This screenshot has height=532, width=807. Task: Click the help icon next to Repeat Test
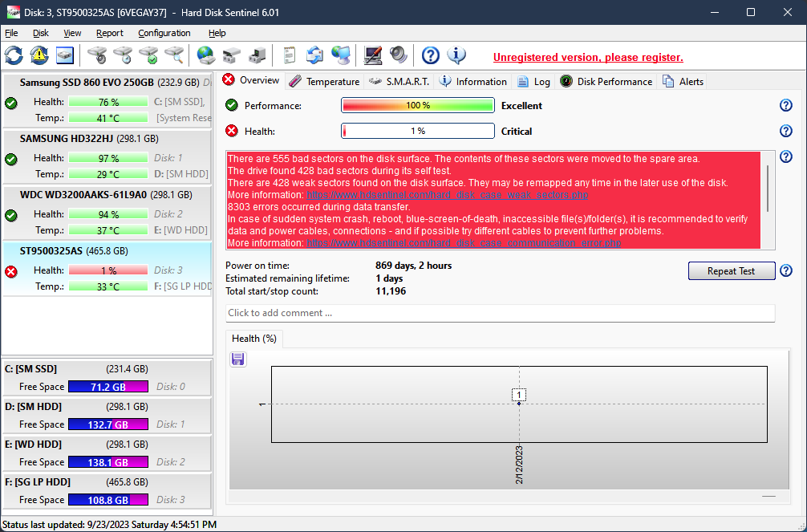(x=786, y=270)
